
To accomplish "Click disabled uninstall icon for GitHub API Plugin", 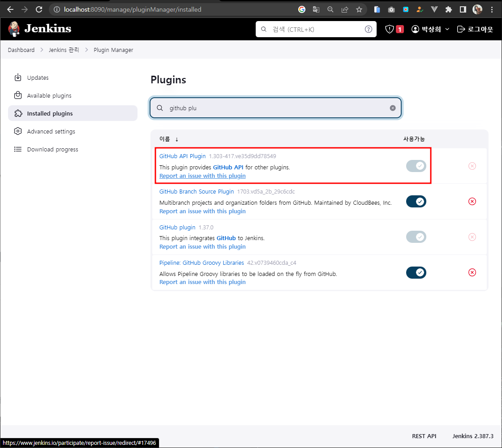I will pyautogui.click(x=472, y=166).
